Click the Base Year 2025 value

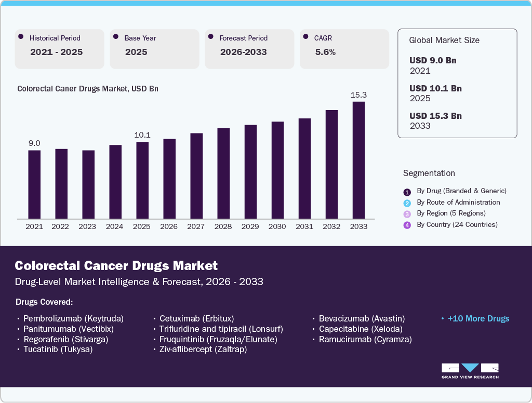pos(136,52)
